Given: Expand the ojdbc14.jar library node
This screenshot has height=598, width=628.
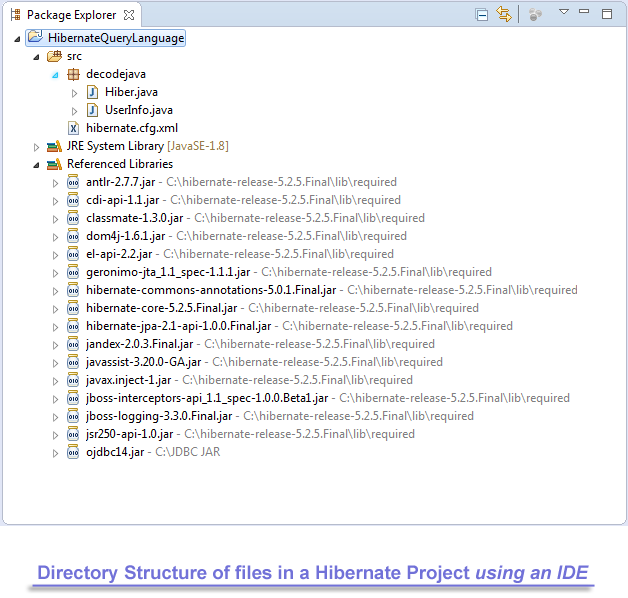Looking at the screenshot, I should (x=56, y=452).
